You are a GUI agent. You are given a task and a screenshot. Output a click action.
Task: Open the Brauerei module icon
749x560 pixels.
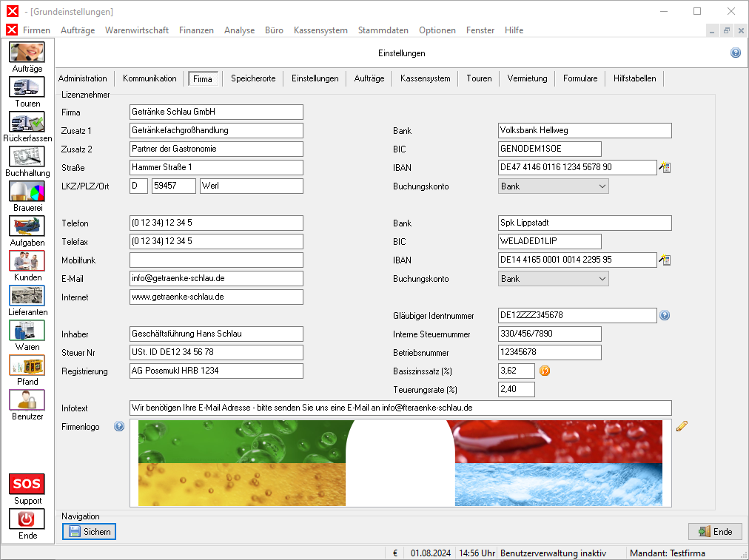click(x=27, y=192)
